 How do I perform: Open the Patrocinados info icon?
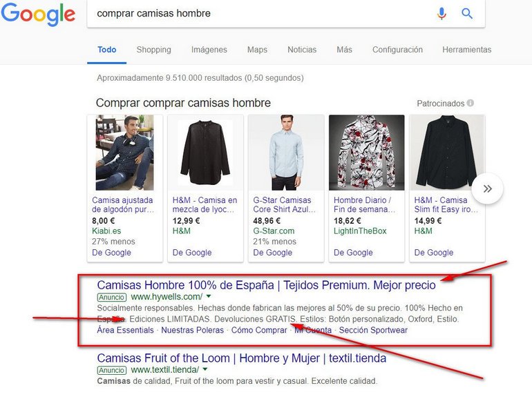click(471, 103)
